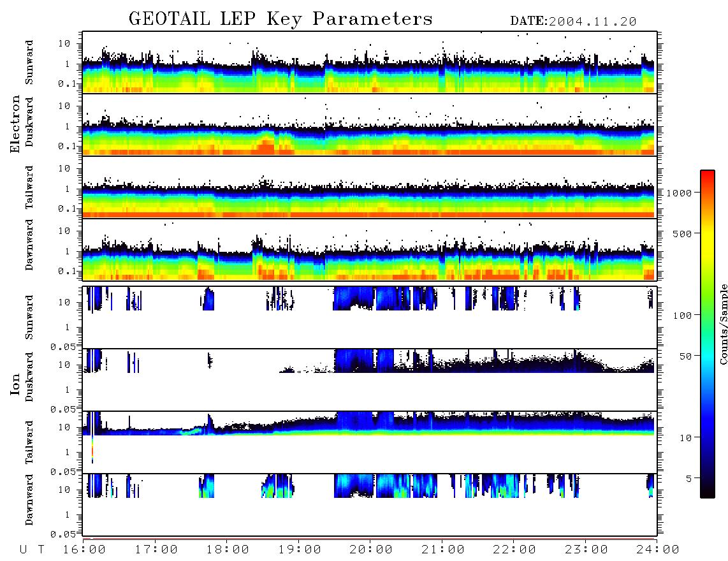Click the 19:00 time tick label

pos(300,550)
